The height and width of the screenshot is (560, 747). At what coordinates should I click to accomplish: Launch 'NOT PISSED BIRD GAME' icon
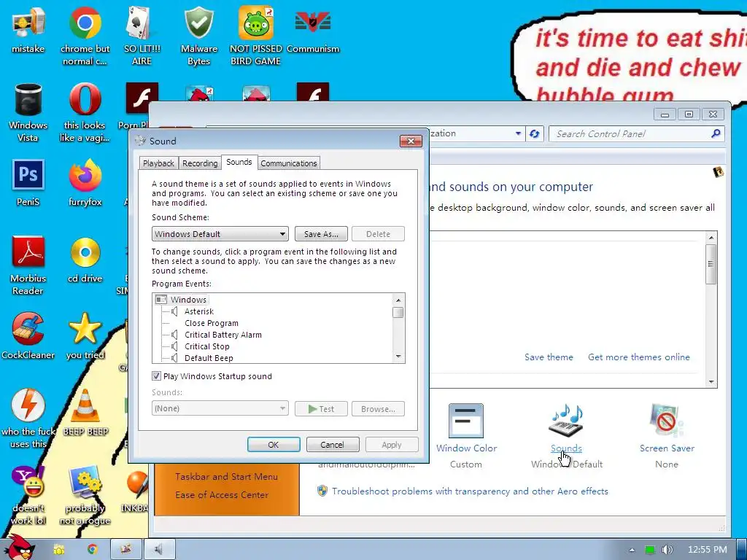point(256,36)
